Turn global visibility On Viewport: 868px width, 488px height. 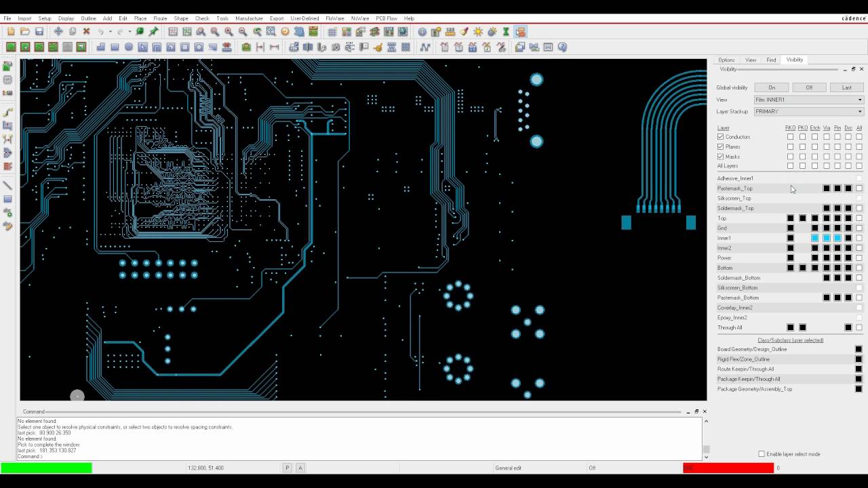[772, 87]
